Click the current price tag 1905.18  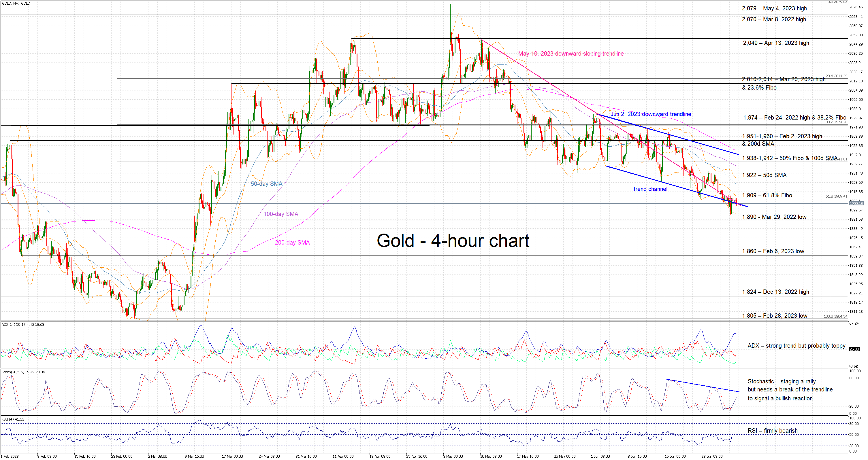(856, 203)
